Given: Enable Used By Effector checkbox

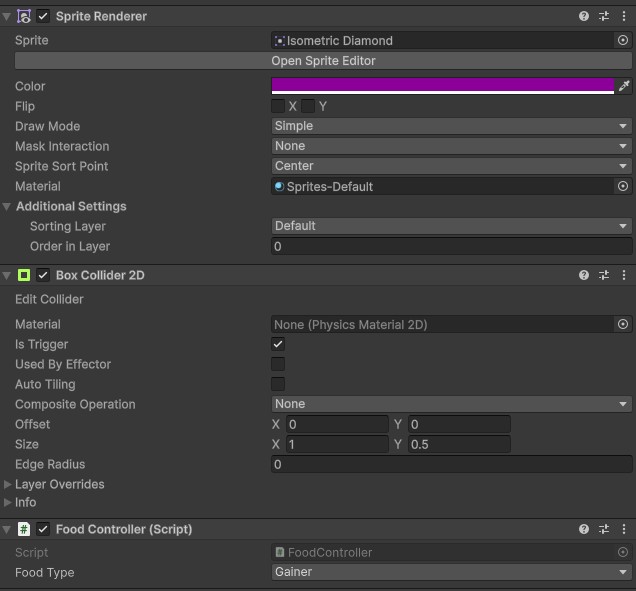Looking at the screenshot, I should coord(278,364).
